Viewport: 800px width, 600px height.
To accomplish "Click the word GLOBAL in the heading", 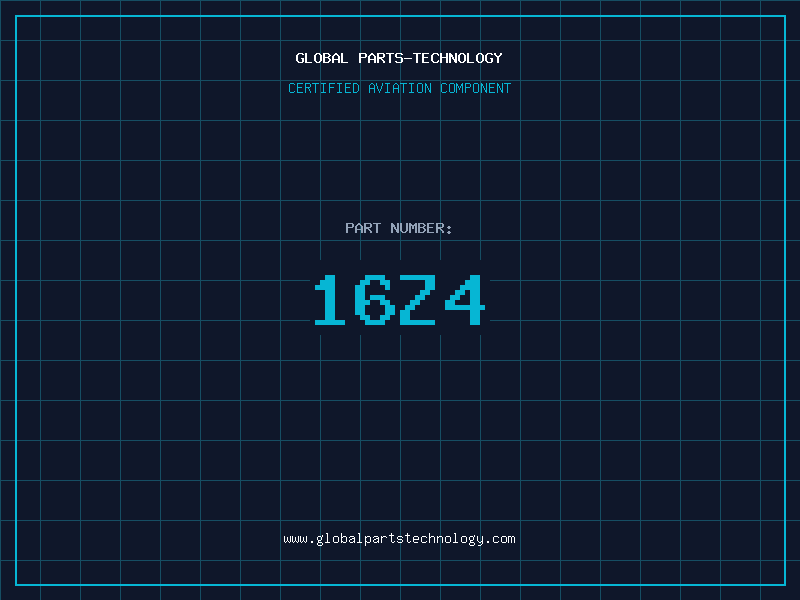I will [x=322, y=58].
